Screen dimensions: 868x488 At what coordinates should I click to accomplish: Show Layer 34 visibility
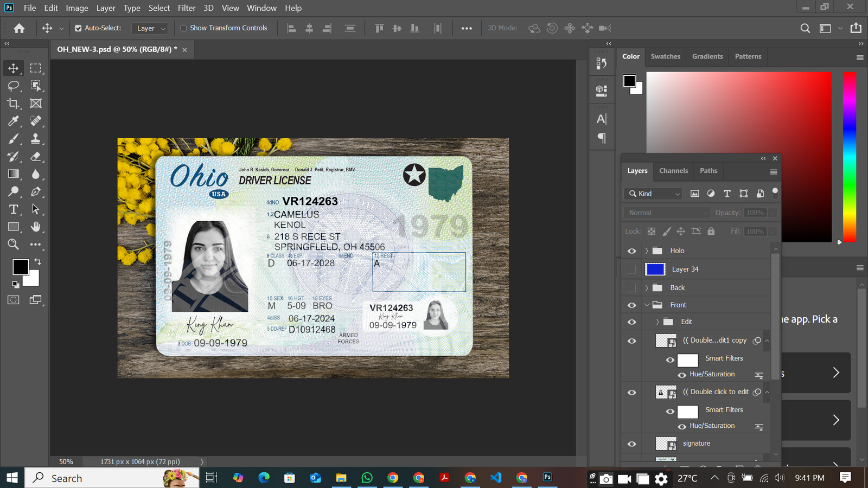pos(631,269)
